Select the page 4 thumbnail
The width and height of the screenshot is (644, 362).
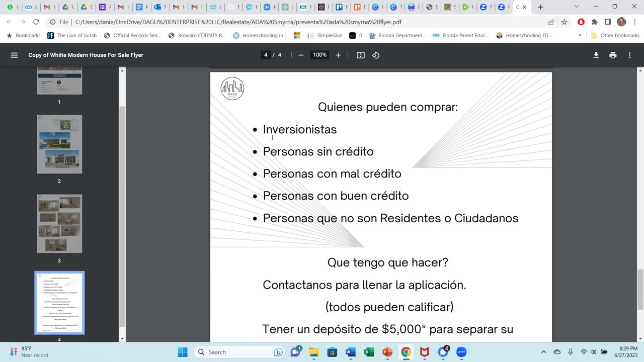(x=59, y=303)
